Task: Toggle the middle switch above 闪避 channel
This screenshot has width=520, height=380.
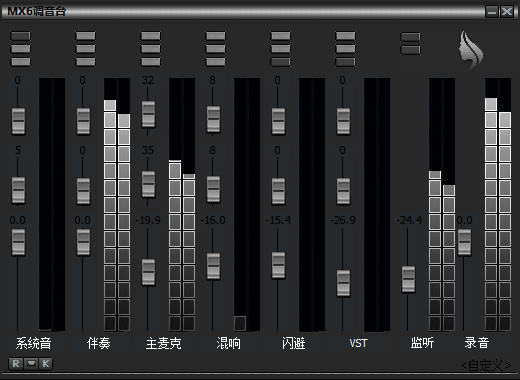Action: coord(280,49)
